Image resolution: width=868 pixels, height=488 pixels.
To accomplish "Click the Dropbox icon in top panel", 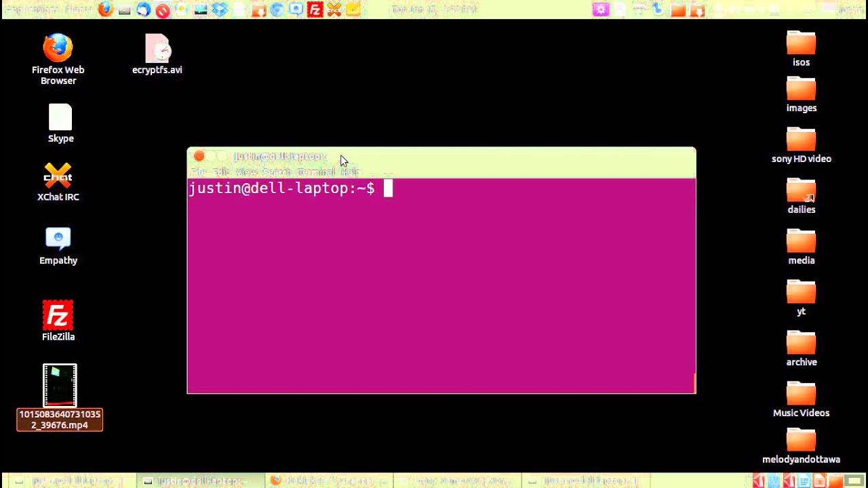I will (219, 9).
